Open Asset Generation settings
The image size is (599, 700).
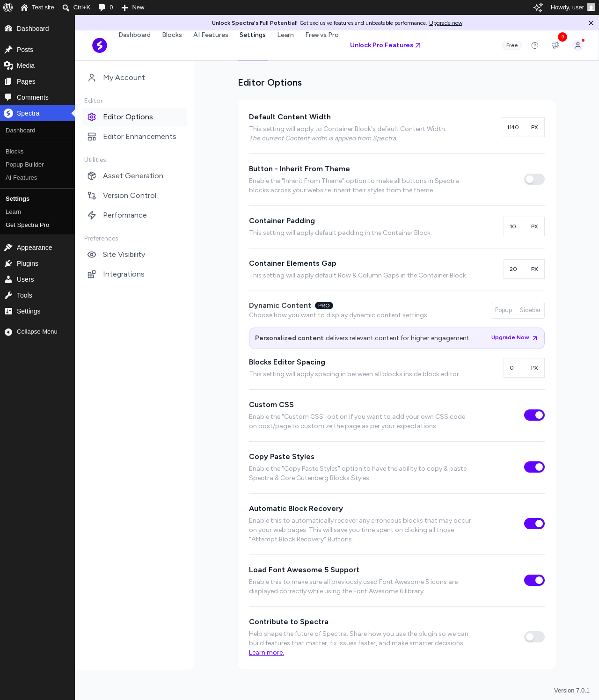point(135,176)
